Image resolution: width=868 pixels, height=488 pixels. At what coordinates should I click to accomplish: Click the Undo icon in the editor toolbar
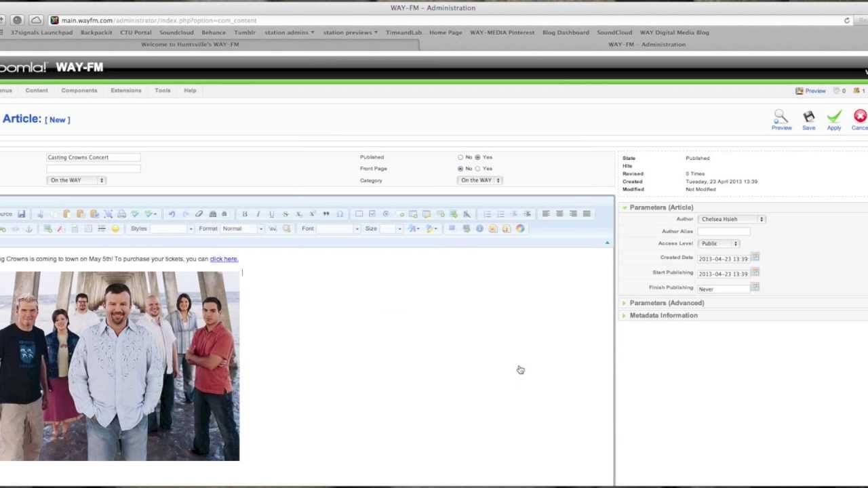point(172,213)
